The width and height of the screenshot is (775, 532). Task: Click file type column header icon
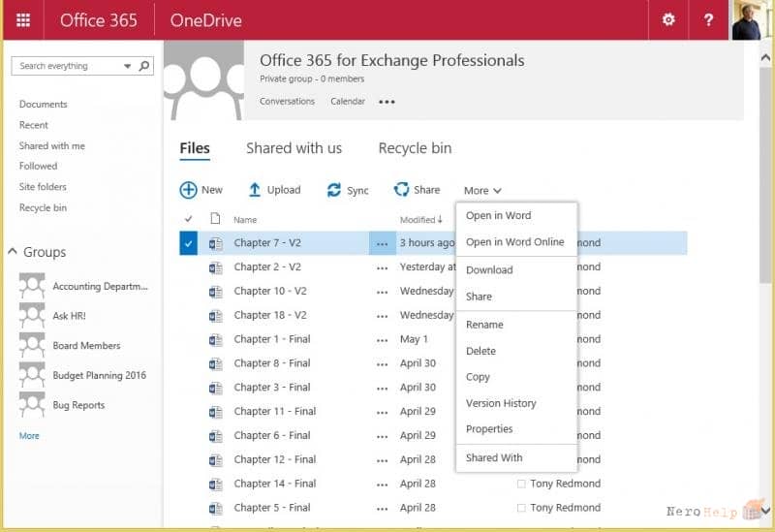pos(215,219)
